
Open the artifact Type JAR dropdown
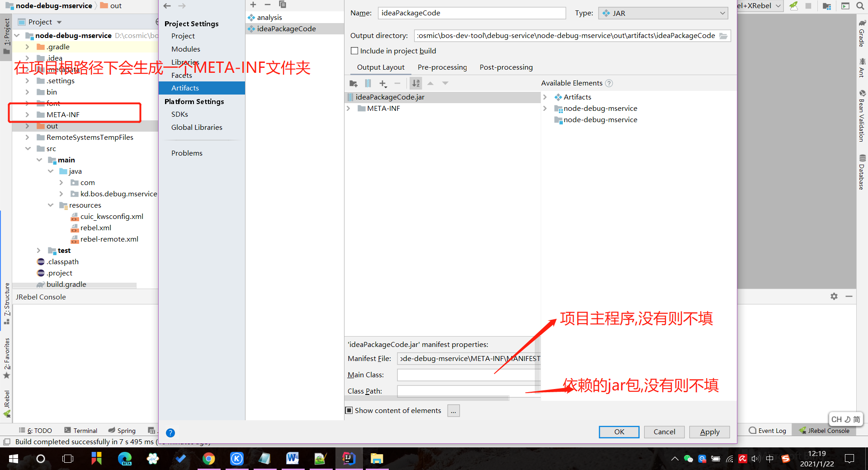[x=663, y=13]
